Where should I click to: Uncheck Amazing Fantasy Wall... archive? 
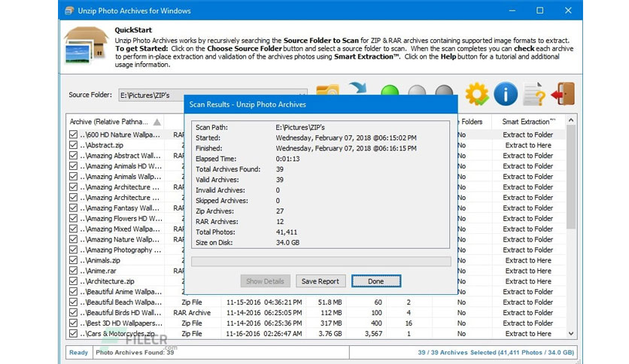pyautogui.click(x=73, y=208)
